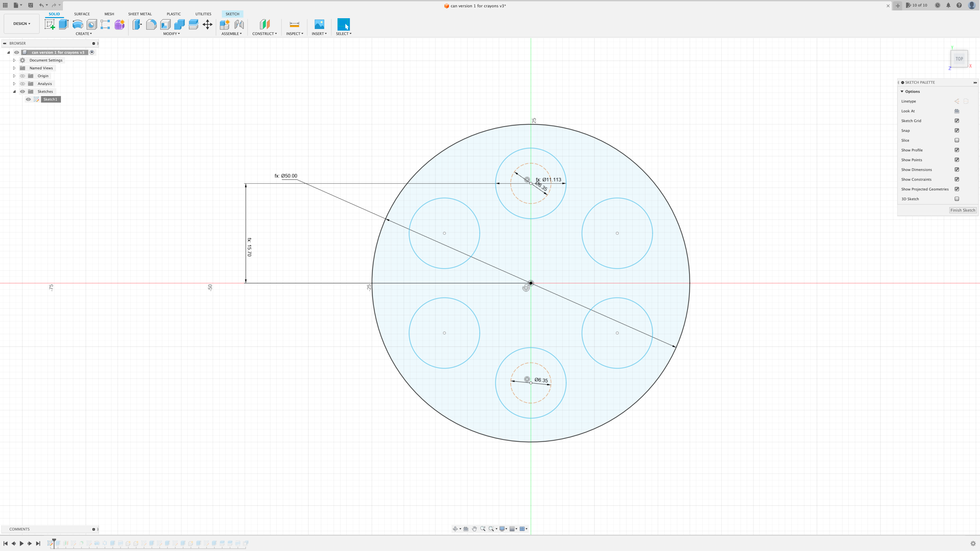980x551 pixels.
Task: Select the Extrude tool
Action: pos(64,24)
